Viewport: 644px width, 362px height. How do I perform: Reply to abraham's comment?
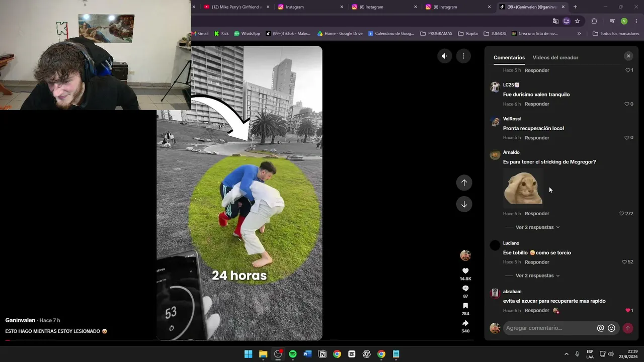[537, 311]
